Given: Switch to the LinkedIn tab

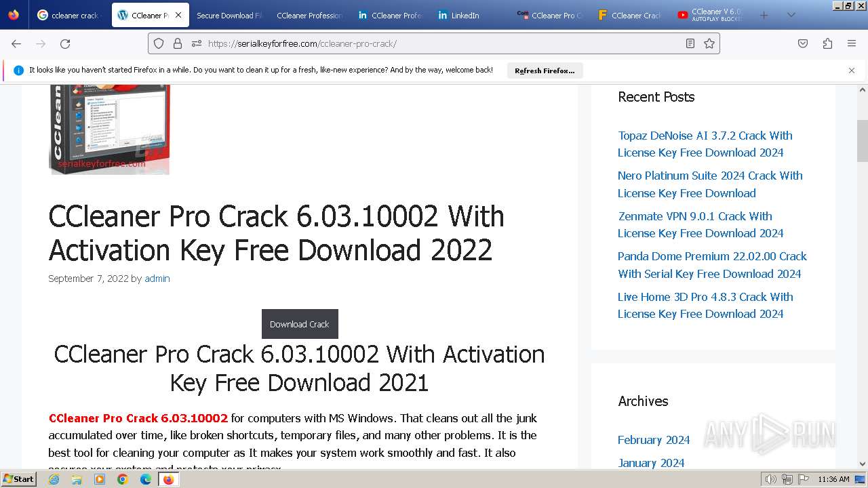Looking at the screenshot, I should coord(470,15).
